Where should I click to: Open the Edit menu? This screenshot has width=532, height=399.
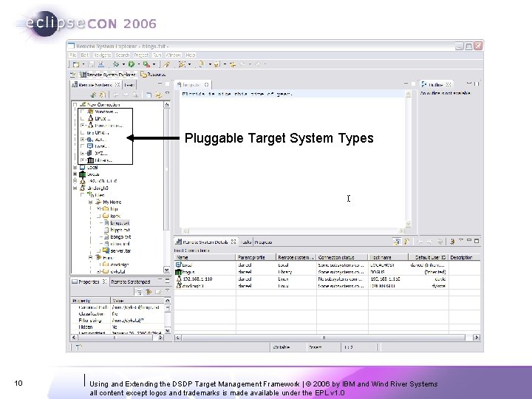pyautogui.click(x=84, y=55)
